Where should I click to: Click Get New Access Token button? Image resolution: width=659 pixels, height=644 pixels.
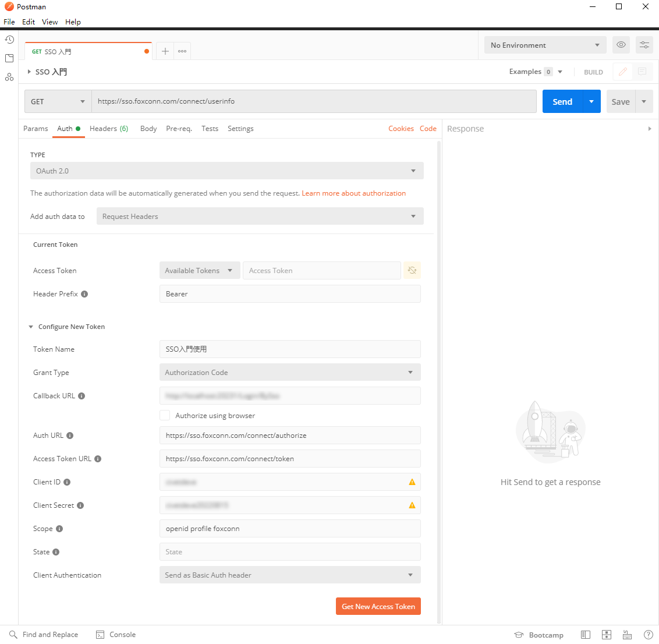378,606
